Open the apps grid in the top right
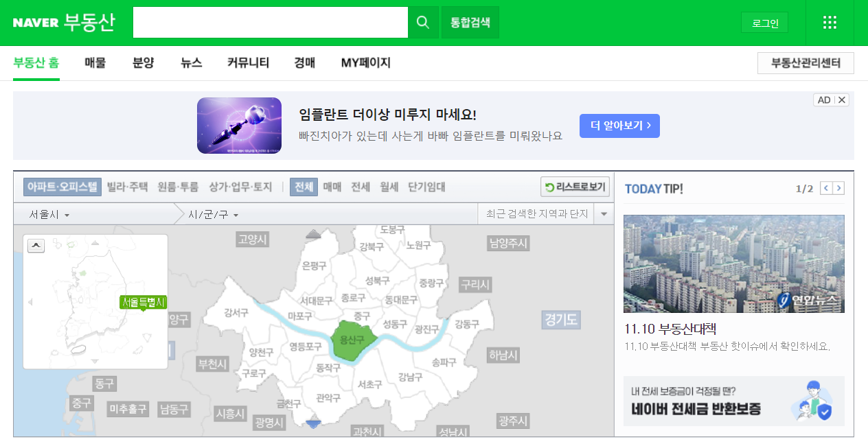The width and height of the screenshot is (868, 444). [830, 22]
